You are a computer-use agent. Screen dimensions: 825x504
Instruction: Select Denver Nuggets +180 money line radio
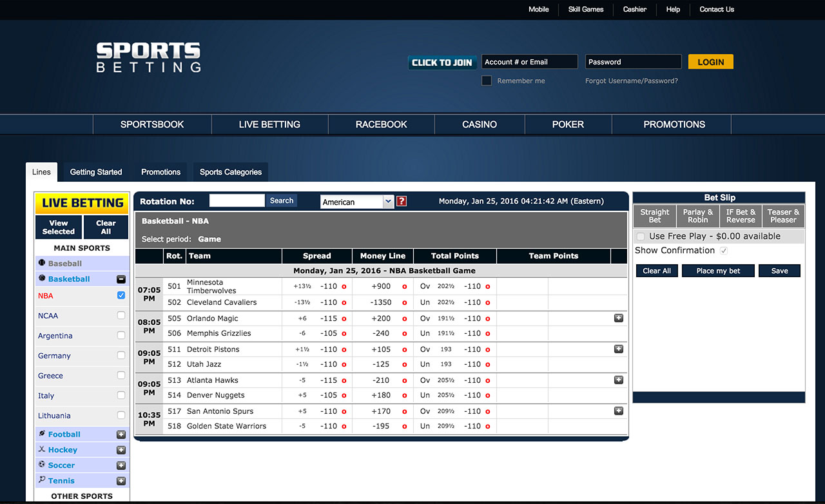[x=405, y=396]
